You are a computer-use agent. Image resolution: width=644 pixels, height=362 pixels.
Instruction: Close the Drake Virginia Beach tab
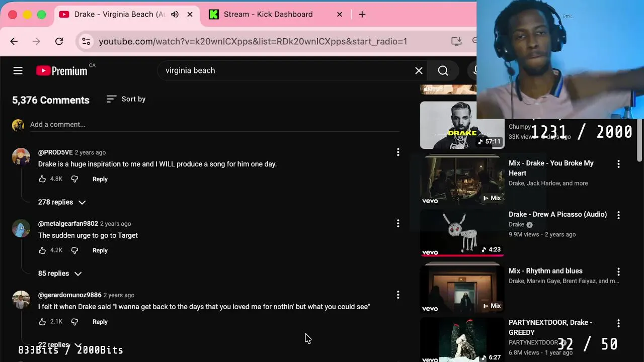tap(190, 14)
